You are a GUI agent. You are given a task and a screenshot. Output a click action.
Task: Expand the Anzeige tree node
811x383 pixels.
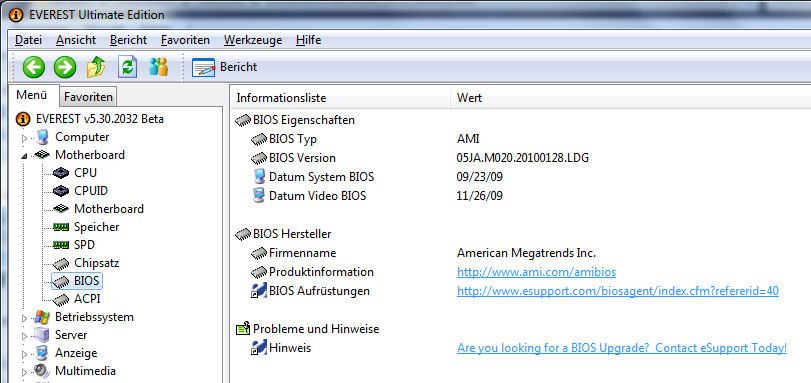(24, 354)
